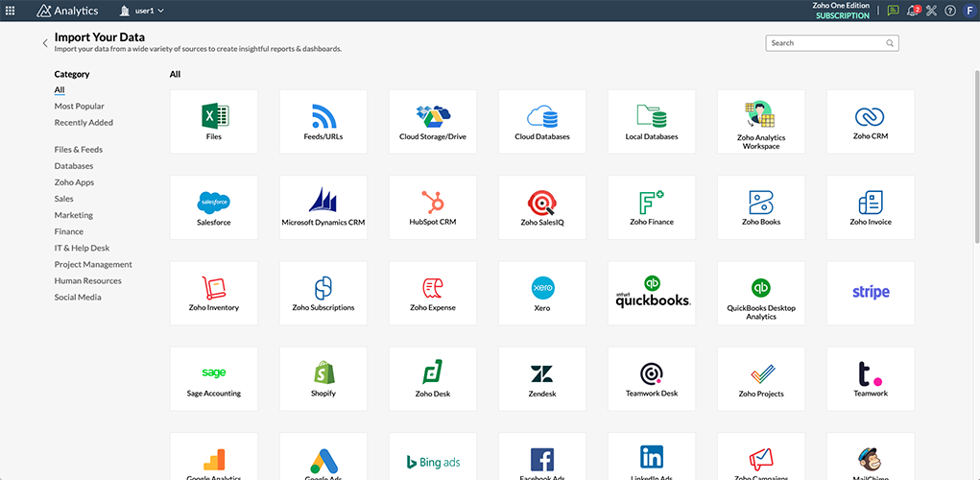Open the notifications bell icon
This screenshot has height=480, width=980.
point(913,11)
